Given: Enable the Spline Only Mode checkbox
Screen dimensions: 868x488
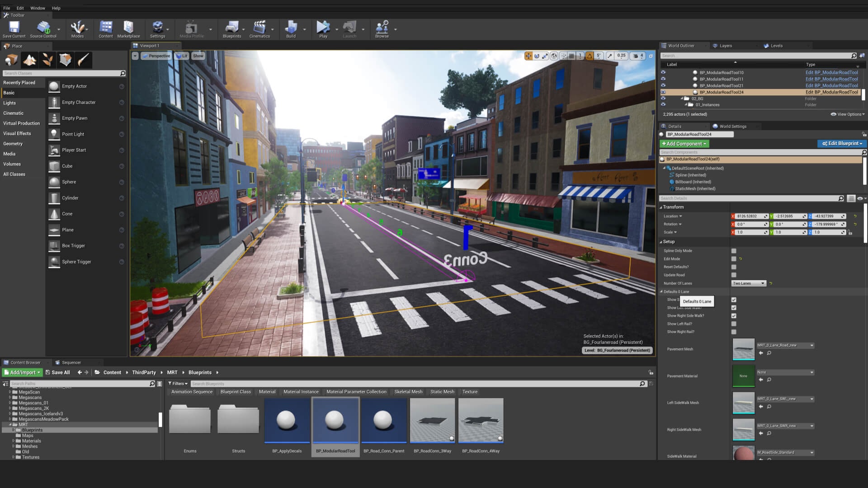Looking at the screenshot, I should [x=734, y=251].
